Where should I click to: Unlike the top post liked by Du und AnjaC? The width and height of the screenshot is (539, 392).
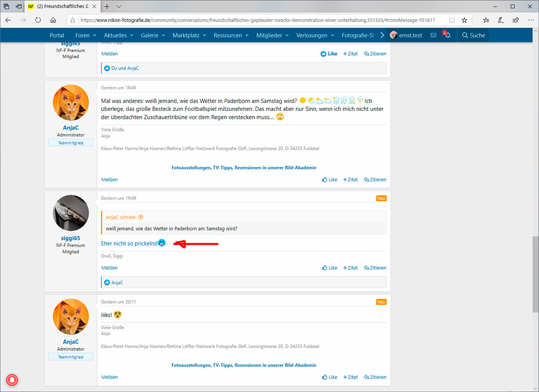click(329, 54)
